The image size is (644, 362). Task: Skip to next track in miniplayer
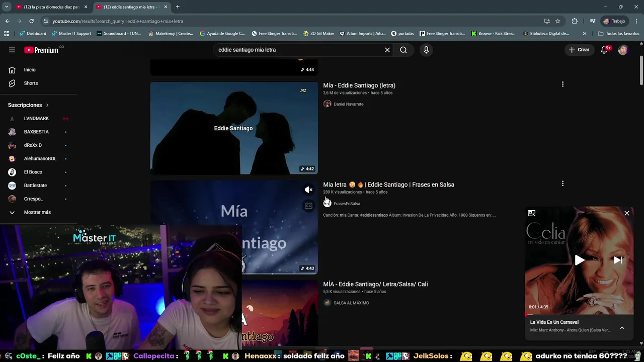pyautogui.click(x=618, y=260)
